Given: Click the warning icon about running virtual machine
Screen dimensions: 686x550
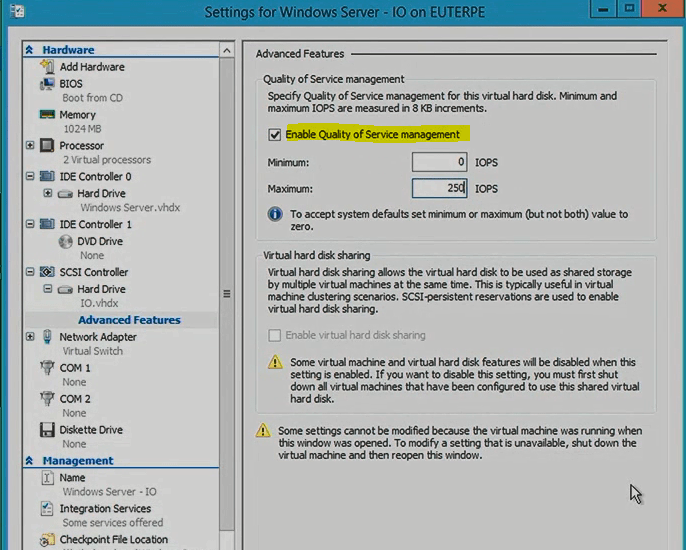Looking at the screenshot, I should 263,431.
